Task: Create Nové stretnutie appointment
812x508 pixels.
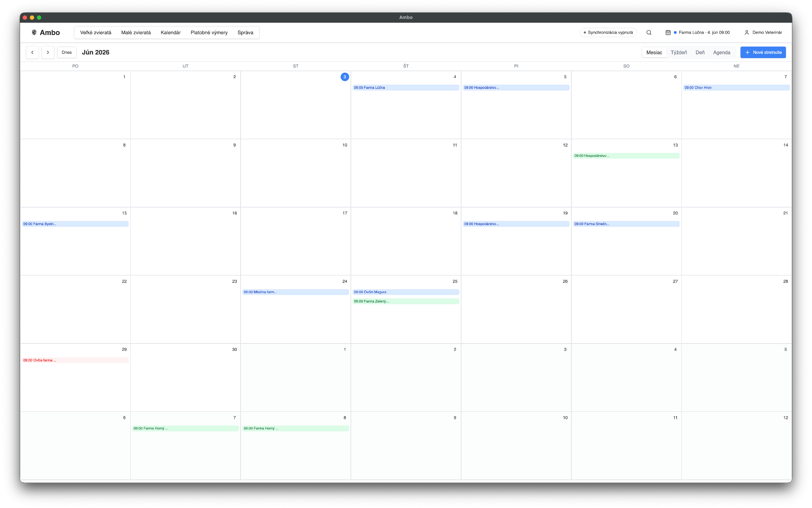Action: 763,52
